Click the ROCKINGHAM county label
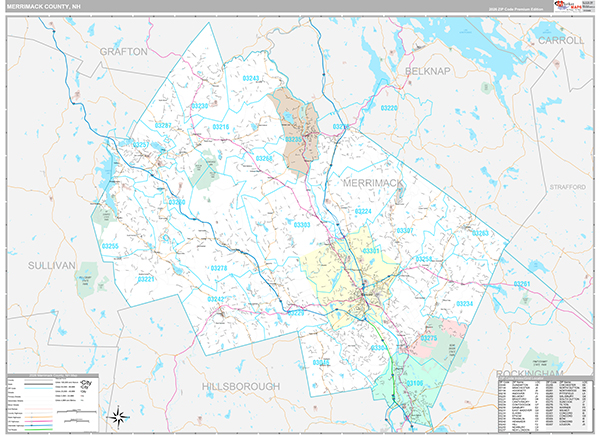 coord(530,373)
